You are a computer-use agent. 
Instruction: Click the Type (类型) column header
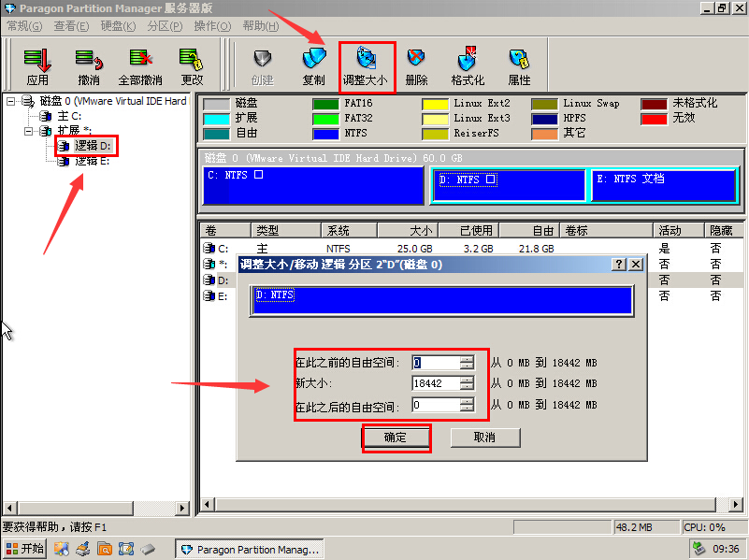pos(286,231)
